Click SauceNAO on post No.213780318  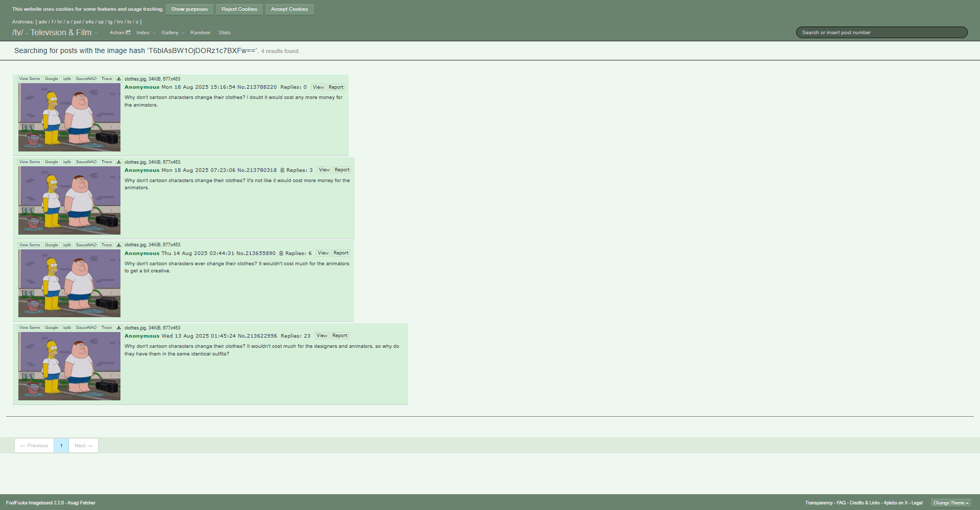[x=86, y=162]
